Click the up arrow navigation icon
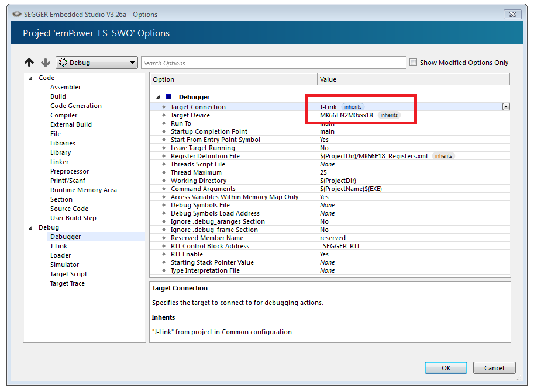The width and height of the screenshot is (534, 392). click(x=30, y=63)
